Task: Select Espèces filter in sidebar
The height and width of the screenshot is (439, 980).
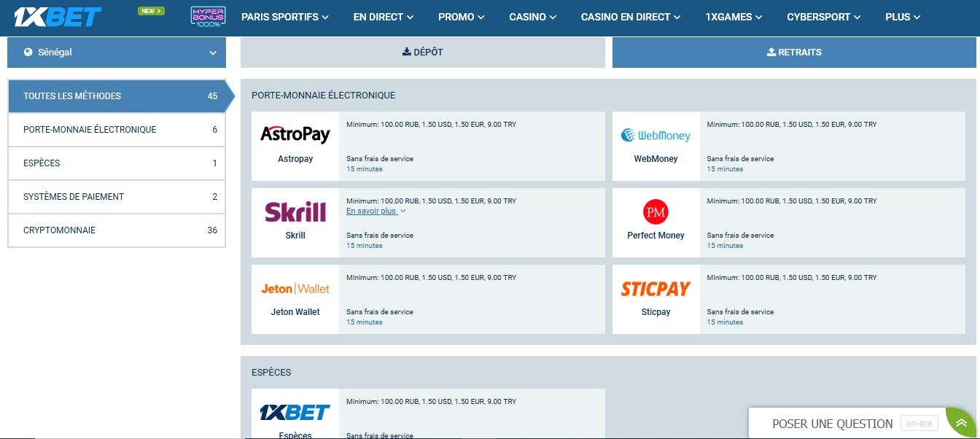Action: click(x=117, y=163)
